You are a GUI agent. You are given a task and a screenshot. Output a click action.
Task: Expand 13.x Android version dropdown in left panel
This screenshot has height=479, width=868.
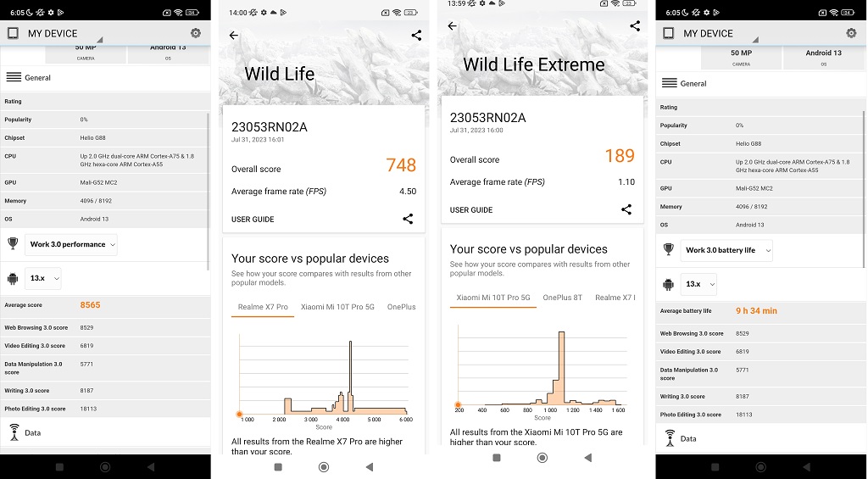(x=43, y=278)
